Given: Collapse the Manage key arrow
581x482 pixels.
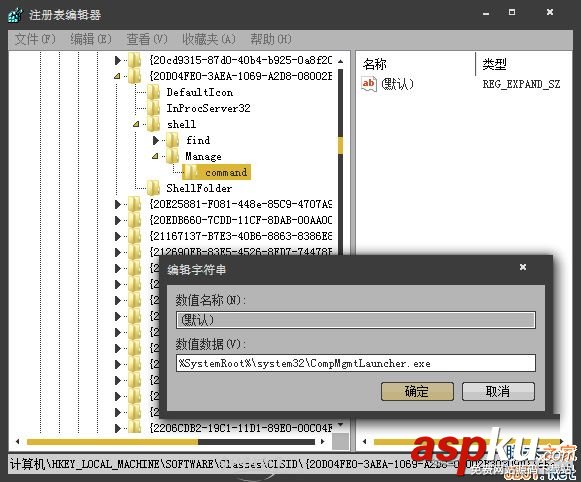Looking at the screenshot, I should [155, 156].
